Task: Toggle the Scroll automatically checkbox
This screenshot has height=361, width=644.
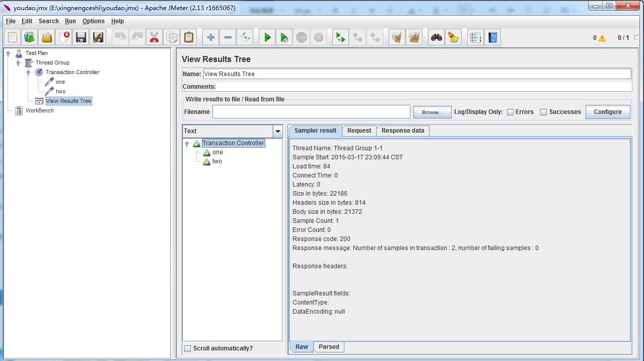Action: [187, 348]
